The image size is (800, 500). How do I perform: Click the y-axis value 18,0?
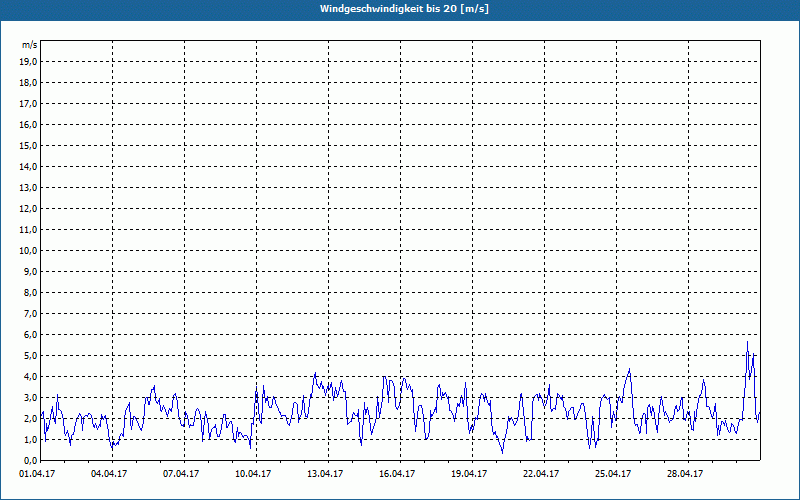click(29, 83)
